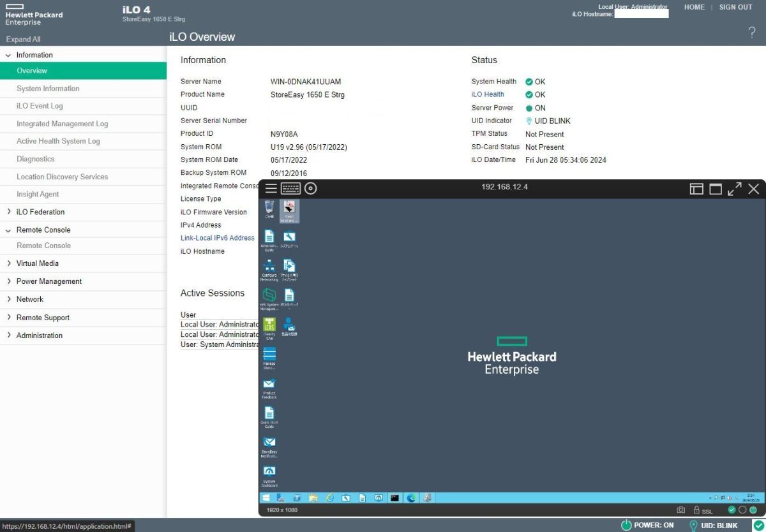Open Manage Storage desktop icon
Image resolution: width=766 pixels, height=532 pixels.
pyautogui.click(x=269, y=358)
